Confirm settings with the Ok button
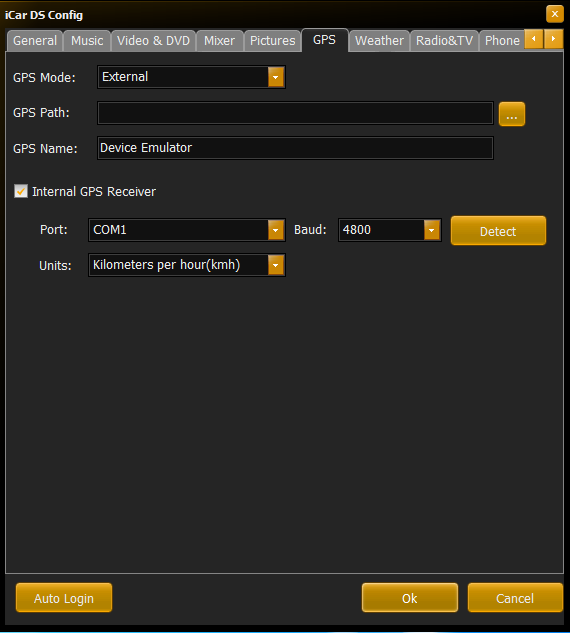Screen dimensions: 570x633 coord(410,598)
